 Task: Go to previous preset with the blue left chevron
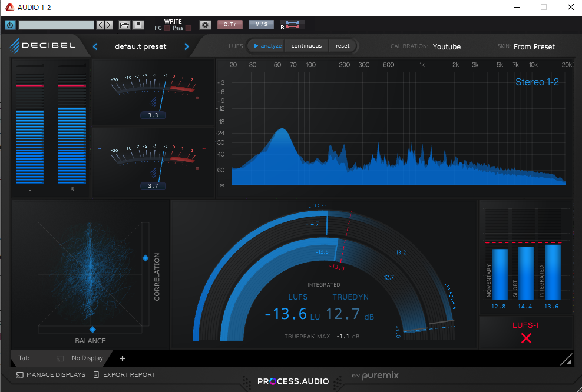95,46
